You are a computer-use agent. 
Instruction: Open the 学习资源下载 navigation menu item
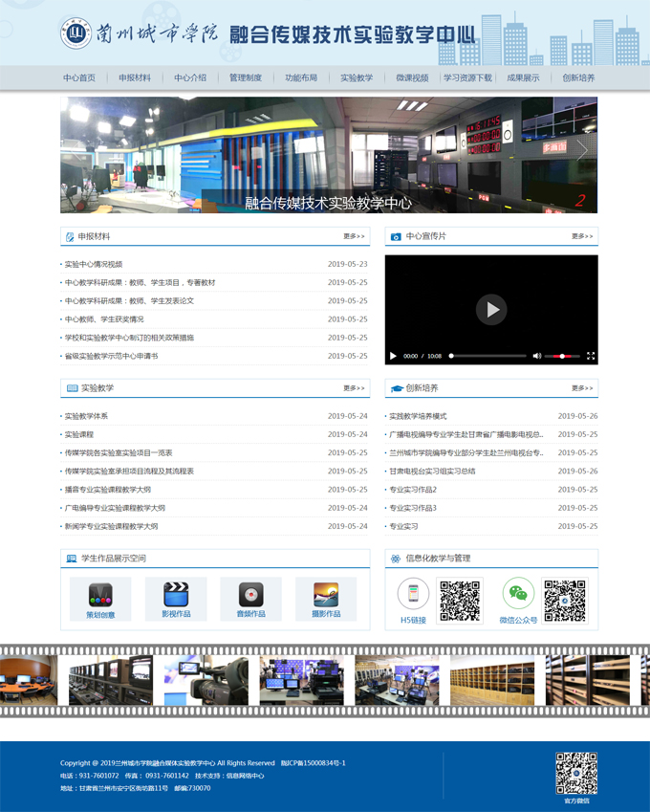(x=467, y=77)
